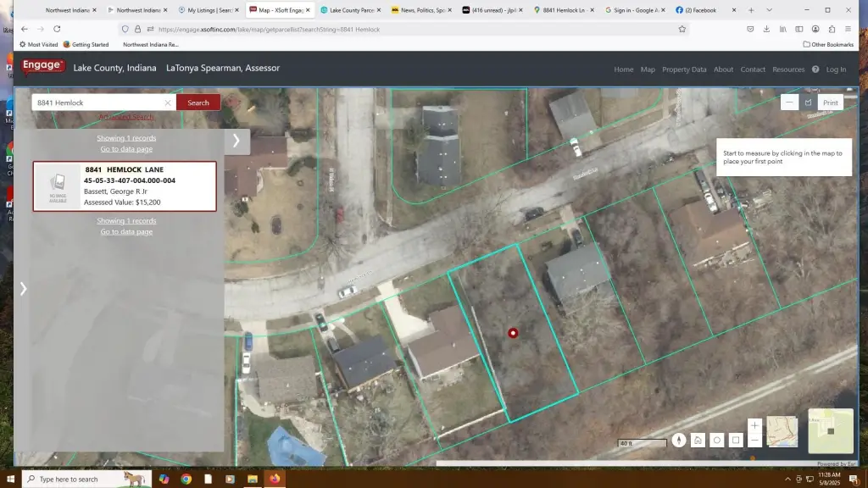Viewport: 868px width, 488px height.
Task: Click the red Search button
Action: 198,103
